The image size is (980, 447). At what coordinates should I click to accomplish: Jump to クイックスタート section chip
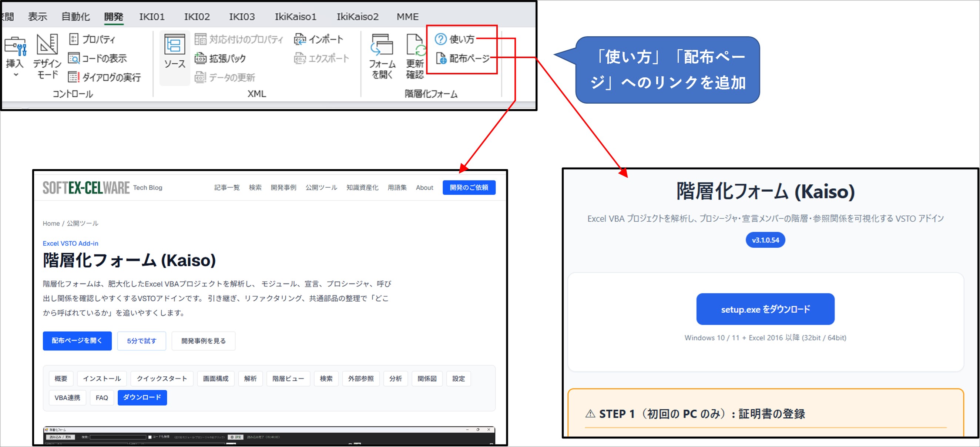click(x=162, y=379)
